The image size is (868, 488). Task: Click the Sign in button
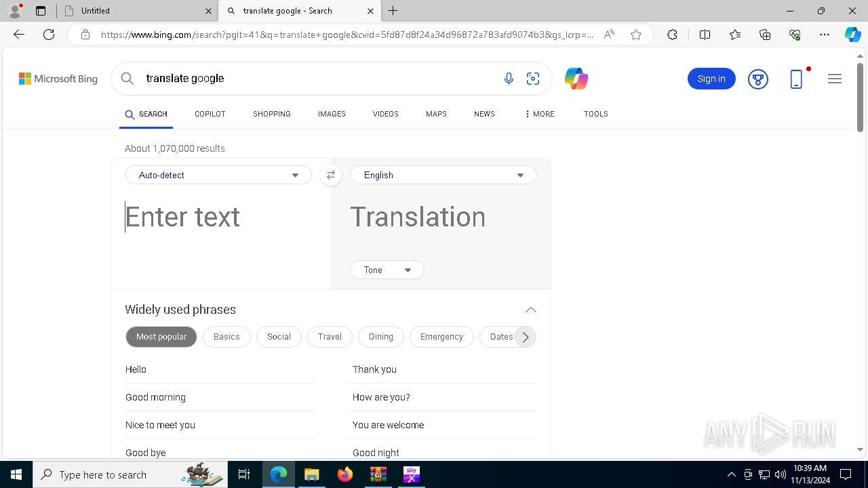tap(711, 79)
